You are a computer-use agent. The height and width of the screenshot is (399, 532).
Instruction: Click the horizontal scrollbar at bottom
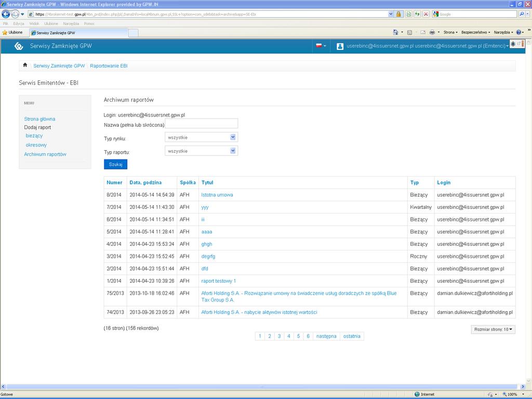[262, 387]
